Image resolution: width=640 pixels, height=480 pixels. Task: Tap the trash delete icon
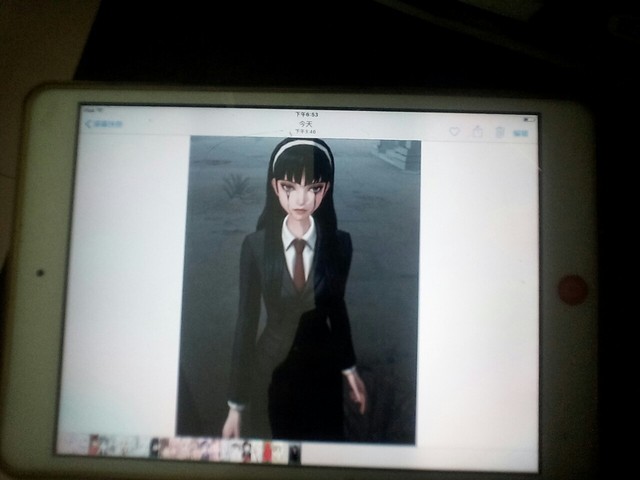[x=500, y=132]
